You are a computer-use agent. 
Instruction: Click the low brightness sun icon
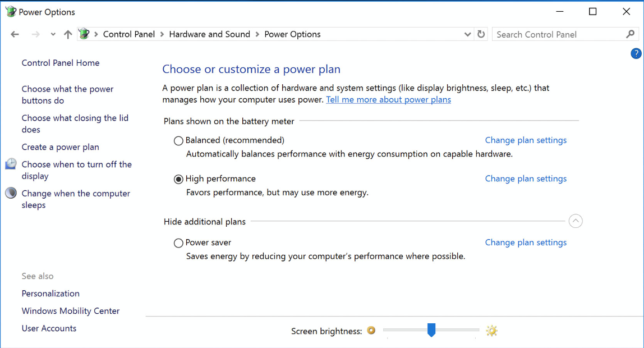point(371,331)
